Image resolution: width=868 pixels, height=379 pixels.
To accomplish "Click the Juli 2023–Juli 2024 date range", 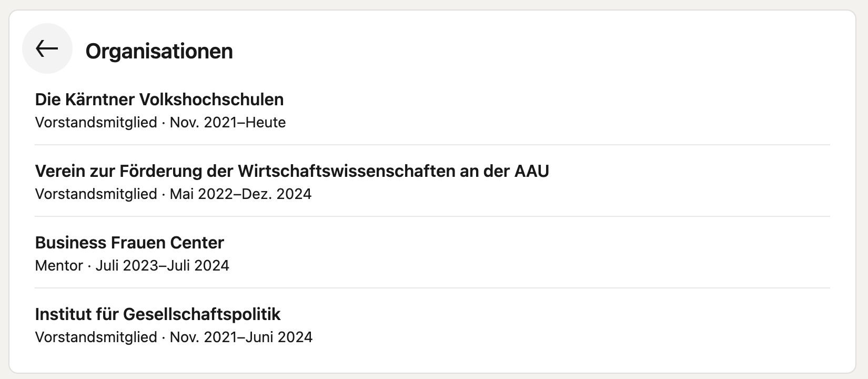I will tap(162, 266).
